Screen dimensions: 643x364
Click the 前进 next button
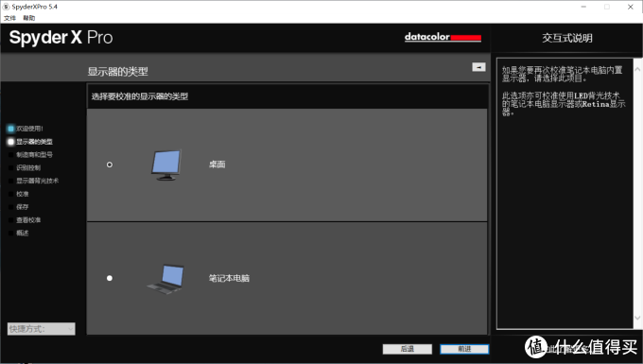coord(464,349)
